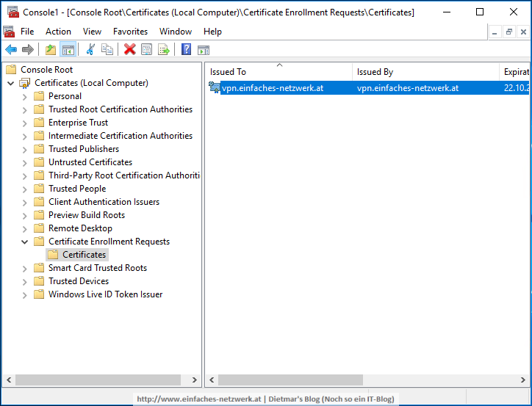532x406 pixels.
Task: Click the Cut scissors toolbar icon
Action: (x=90, y=49)
